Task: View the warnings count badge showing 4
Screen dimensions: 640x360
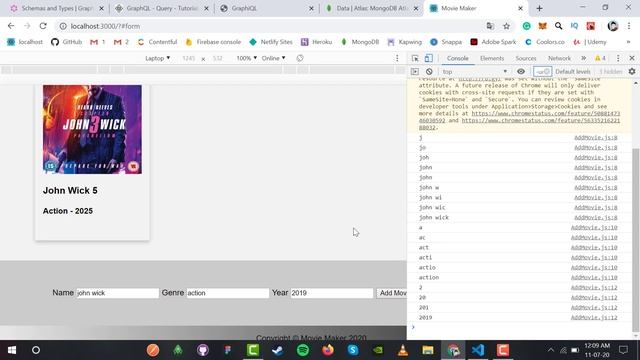Action: 600,58
